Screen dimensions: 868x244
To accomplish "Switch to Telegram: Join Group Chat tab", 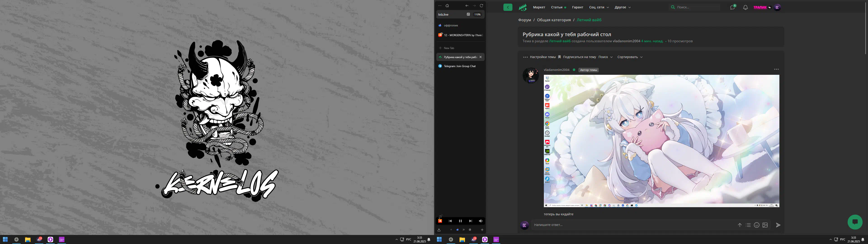I will 460,66.
